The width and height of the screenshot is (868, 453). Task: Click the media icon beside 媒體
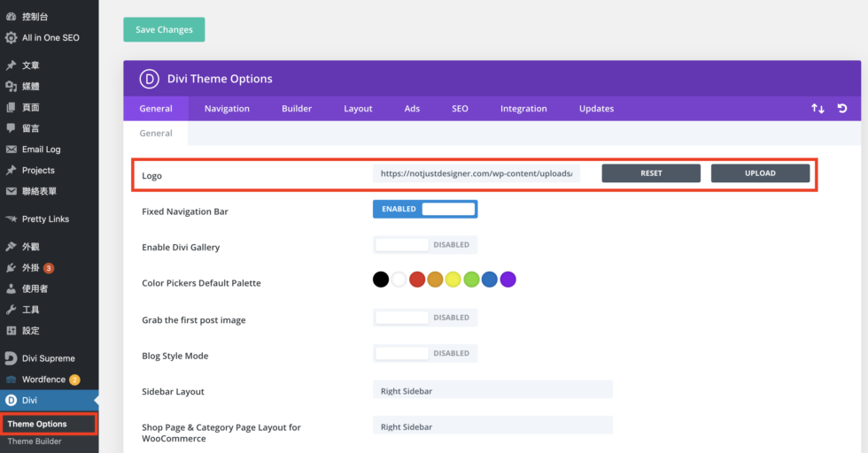point(11,87)
